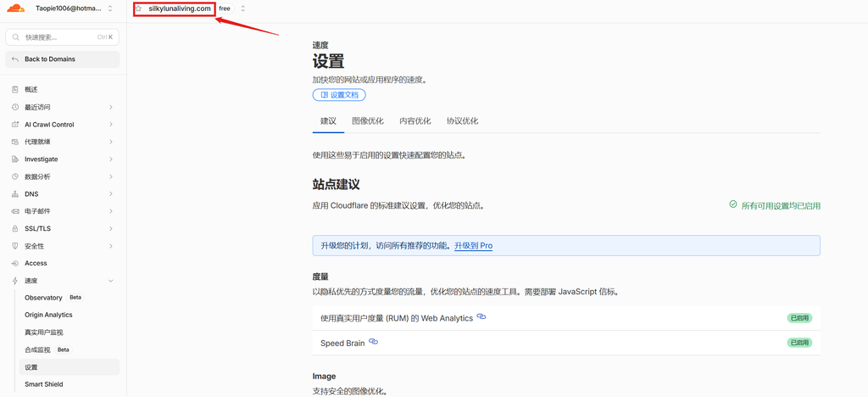Click the 快速搜索 input field
The height and width of the screenshot is (397, 868).
(63, 37)
